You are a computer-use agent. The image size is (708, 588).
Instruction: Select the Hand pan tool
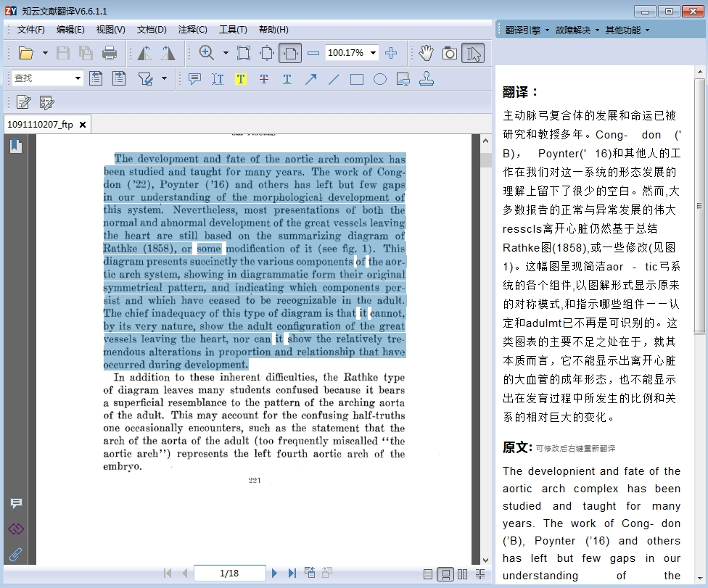pos(426,53)
